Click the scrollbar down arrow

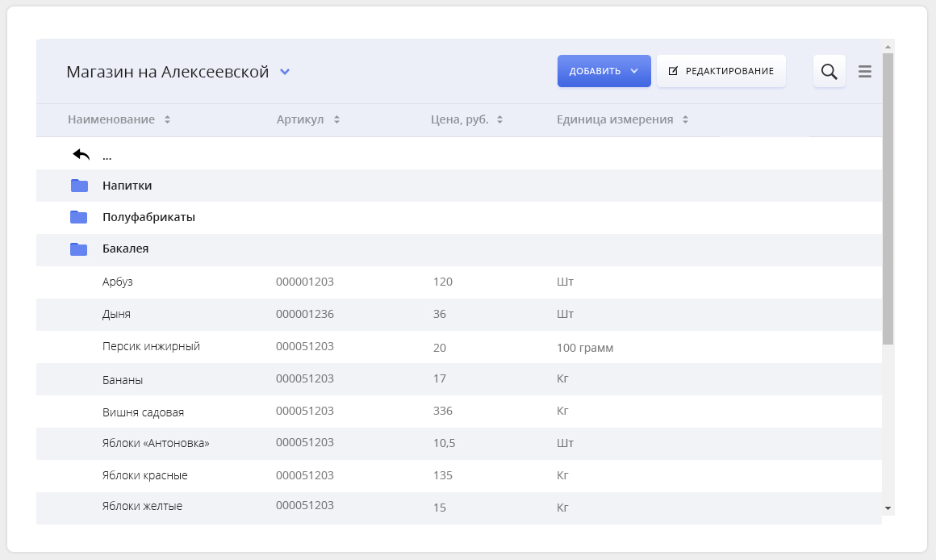coord(888,508)
